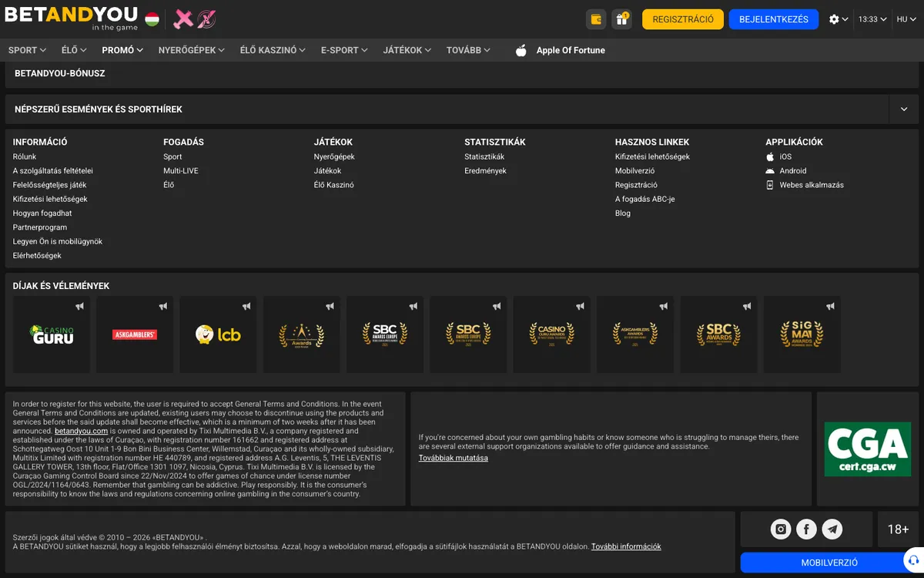Viewport: 924px width, 578px height.
Task: Open the gold Casino Guru Awards tile
Action: tap(552, 334)
